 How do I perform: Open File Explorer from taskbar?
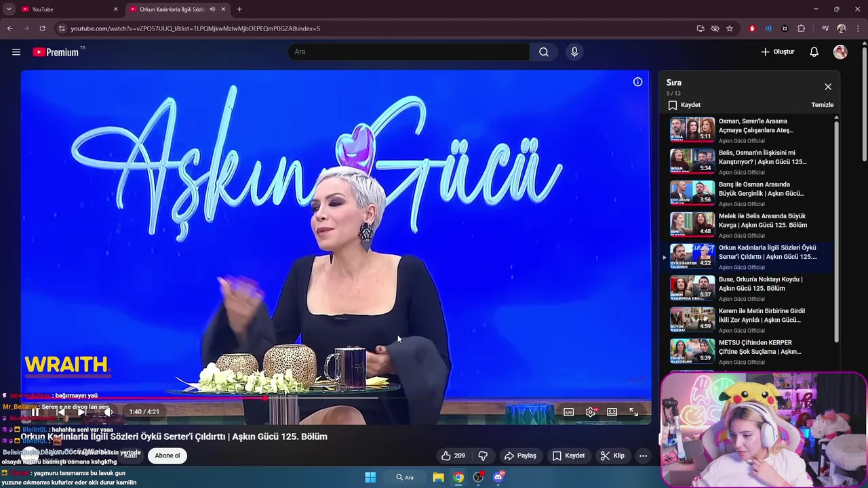pos(438,477)
